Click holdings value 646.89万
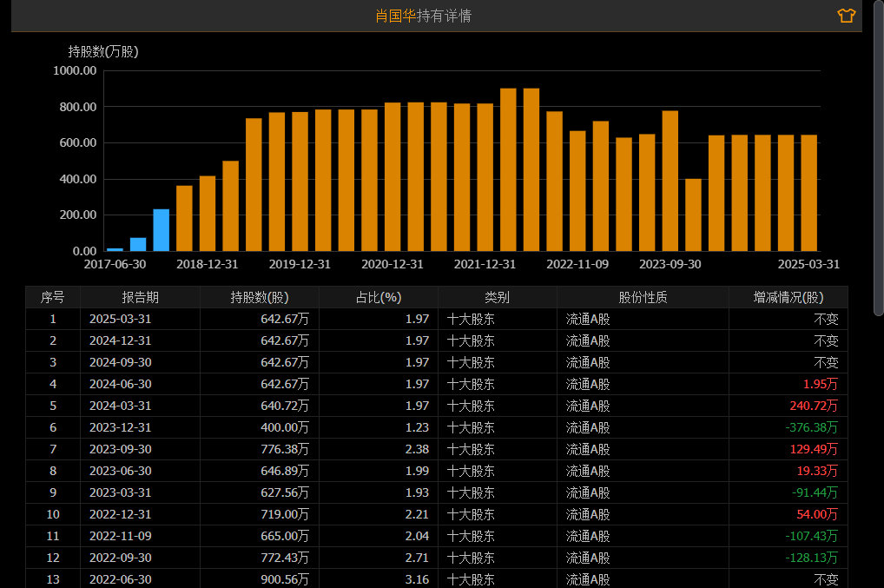The width and height of the screenshot is (884, 588). click(285, 471)
